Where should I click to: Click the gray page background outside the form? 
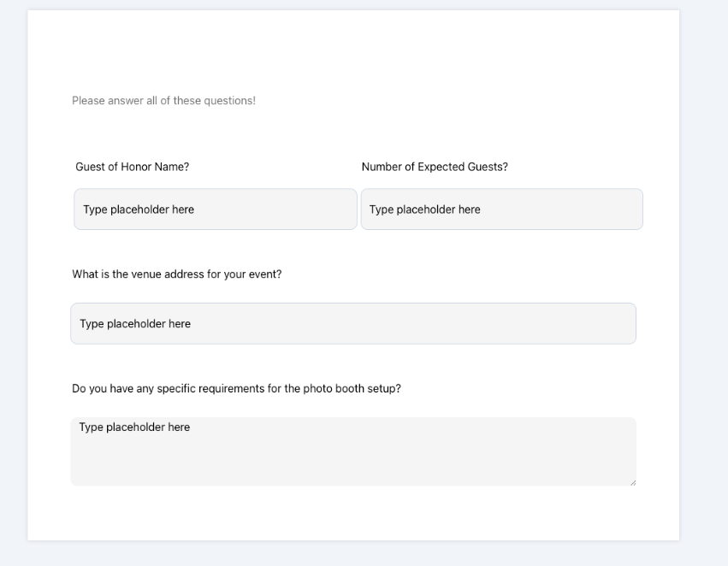tap(13, 282)
